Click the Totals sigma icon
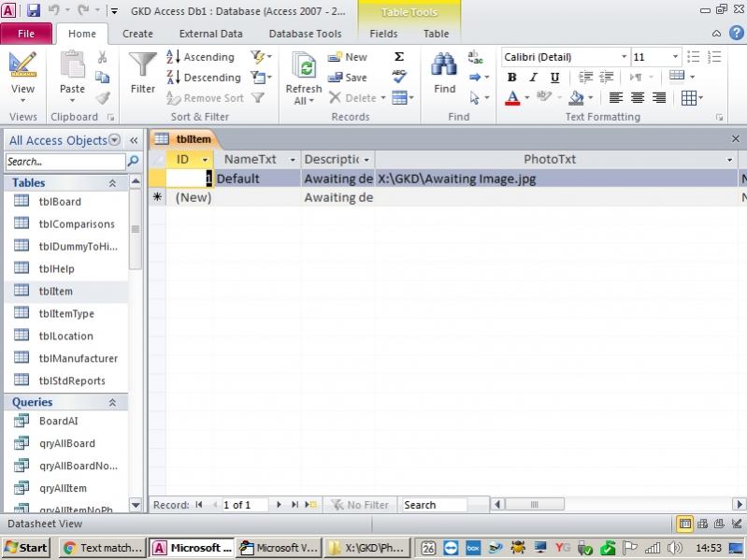This screenshot has height=560, width=747. click(399, 57)
